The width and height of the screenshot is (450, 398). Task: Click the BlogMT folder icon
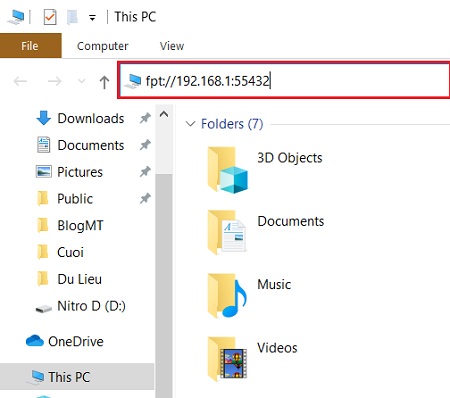click(43, 225)
